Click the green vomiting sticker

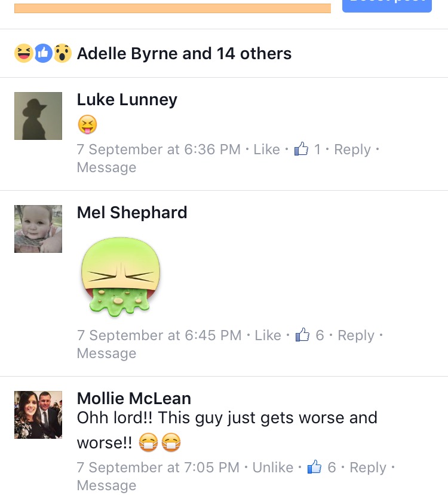(x=120, y=277)
